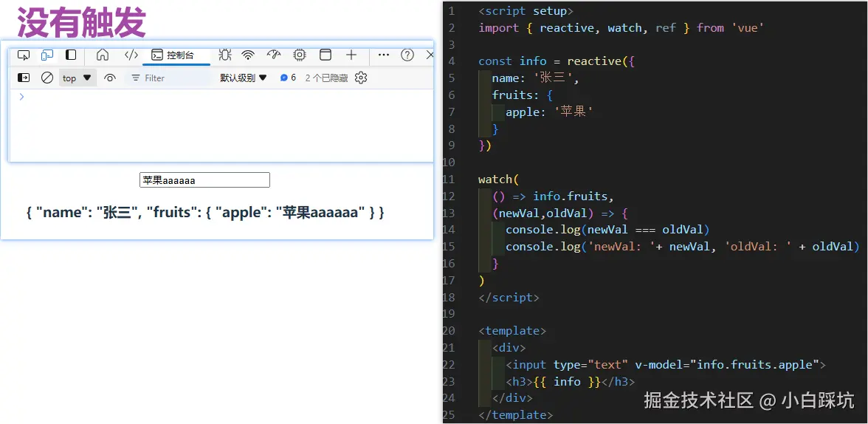This screenshot has height=424, width=868.
Task: Click the closing </script> tag line
Action: [x=509, y=297]
